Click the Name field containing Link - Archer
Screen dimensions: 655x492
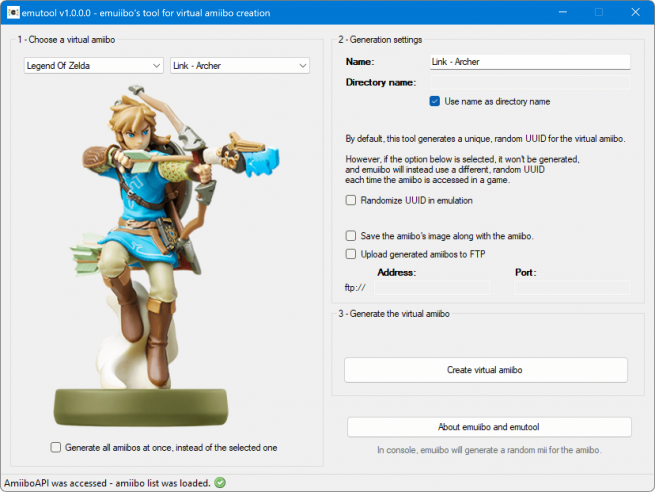click(x=530, y=62)
